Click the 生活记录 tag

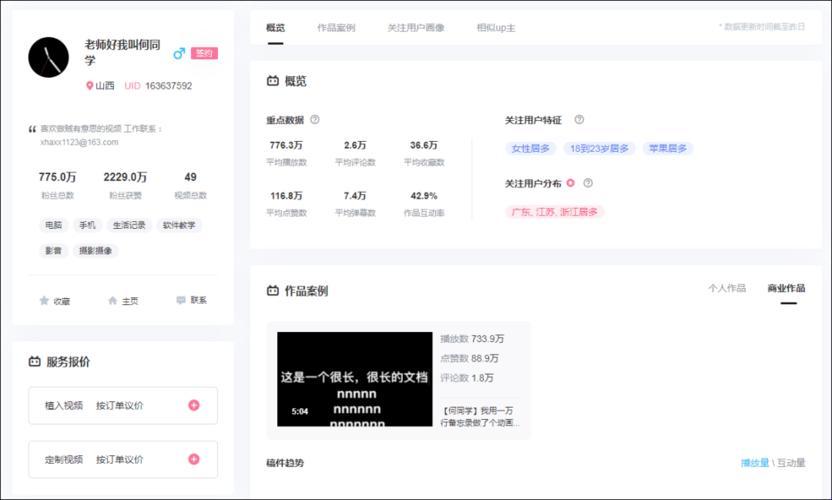pyautogui.click(x=129, y=225)
